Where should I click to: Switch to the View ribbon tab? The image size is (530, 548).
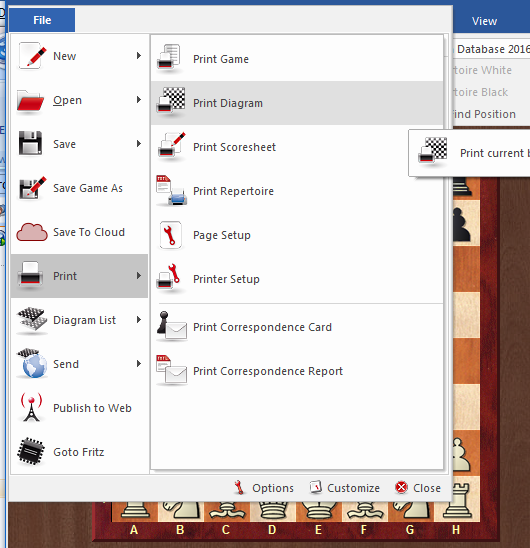coord(484,21)
